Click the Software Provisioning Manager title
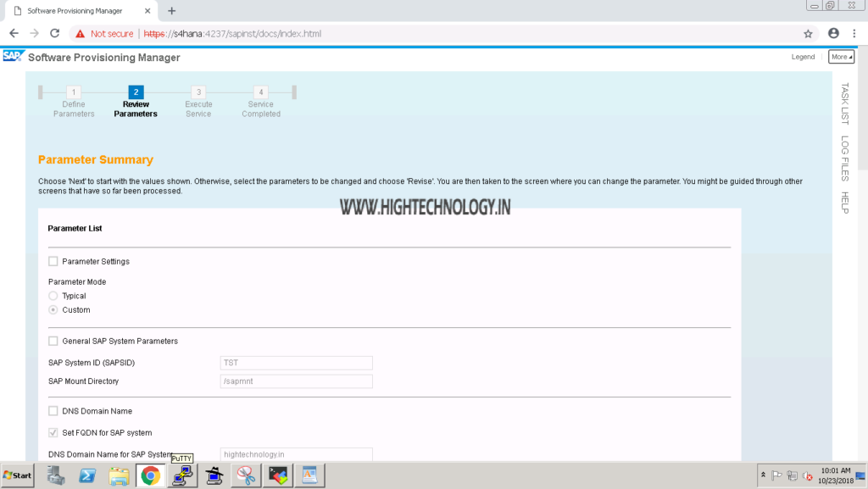 (x=104, y=58)
